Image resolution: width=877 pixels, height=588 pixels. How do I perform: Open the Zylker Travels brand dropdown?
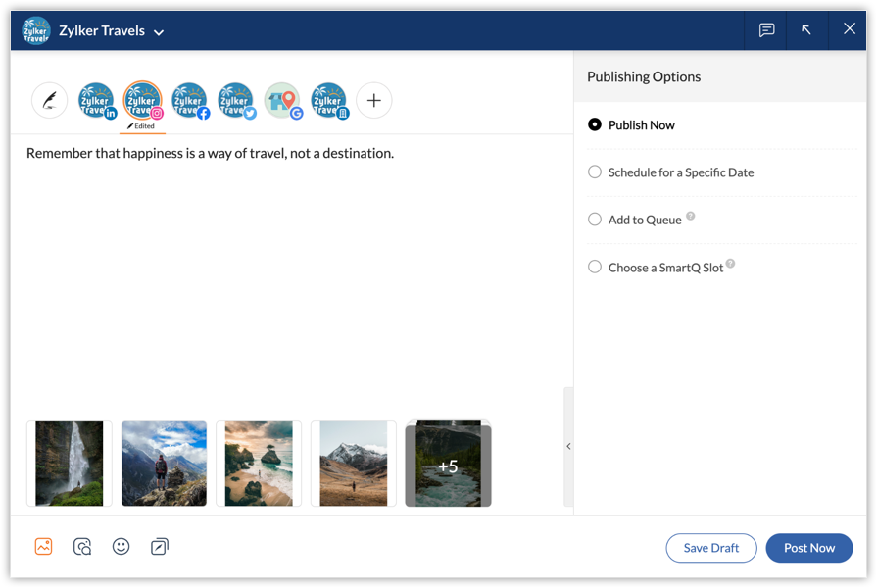159,32
